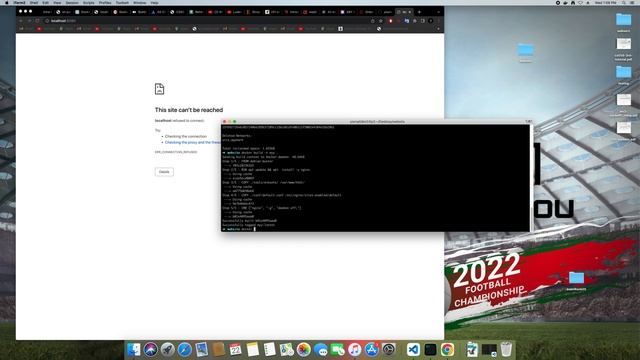Open Finder from the Dock

click(133, 349)
